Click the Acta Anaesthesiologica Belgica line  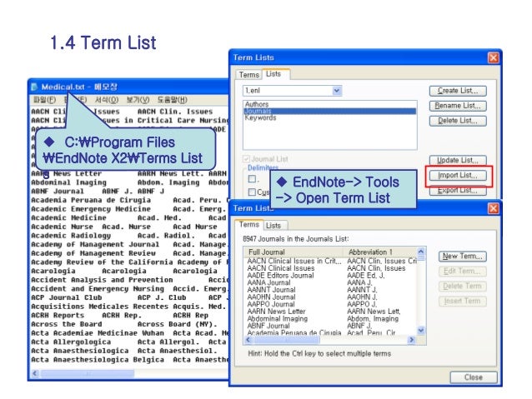pos(129,359)
